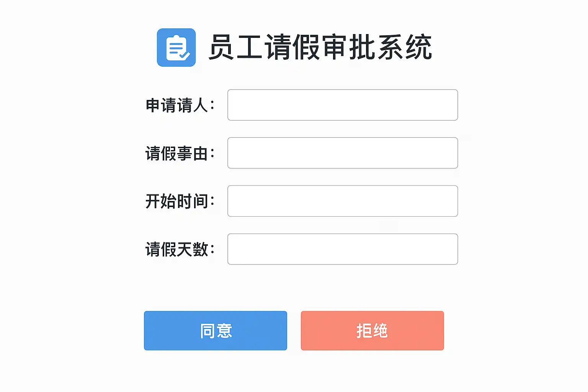This screenshot has width=588, height=392.
Task: Click the 员工请假审批系统 title text
Action: (320, 47)
